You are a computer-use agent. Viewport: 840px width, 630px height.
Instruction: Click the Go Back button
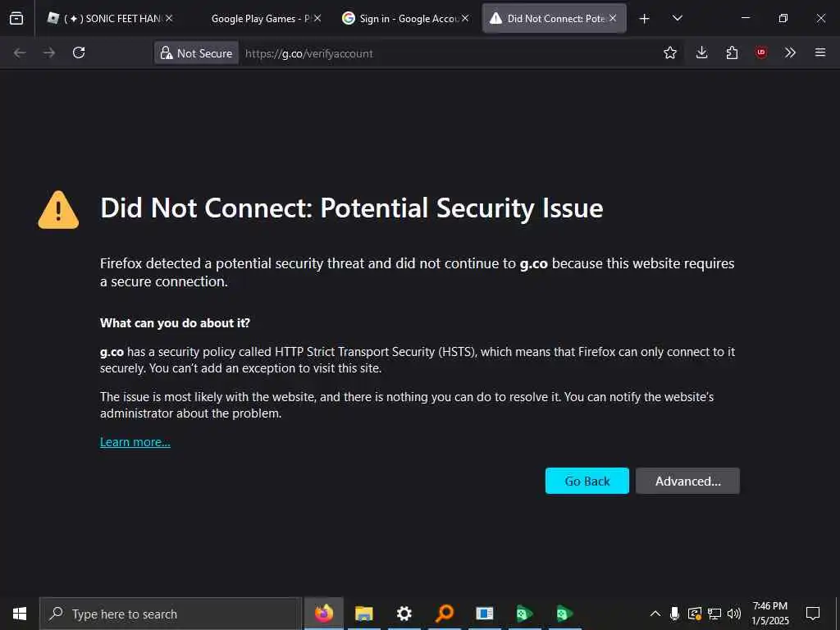[x=587, y=481]
